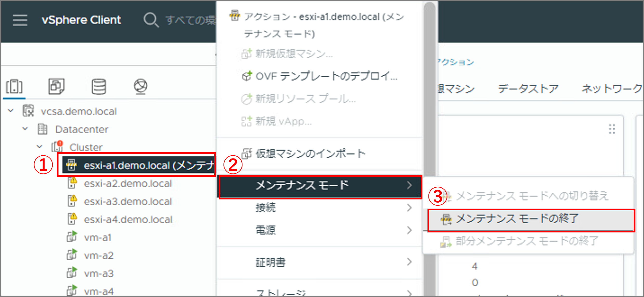Open the 証明書 menu entry
This screenshot has height=297, width=644.
pos(320,262)
